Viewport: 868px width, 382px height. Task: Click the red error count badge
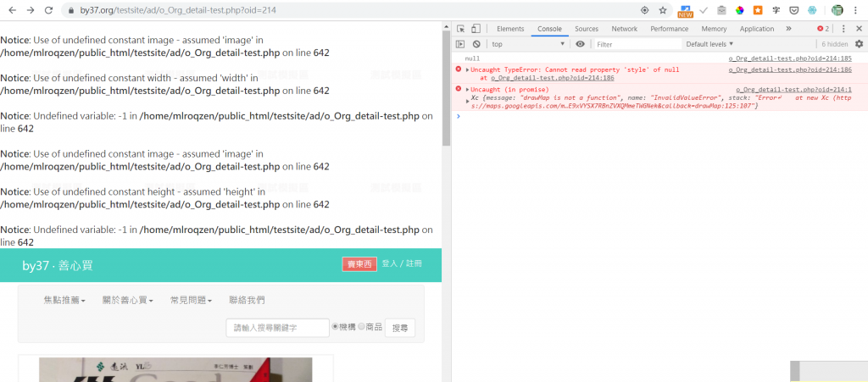823,29
